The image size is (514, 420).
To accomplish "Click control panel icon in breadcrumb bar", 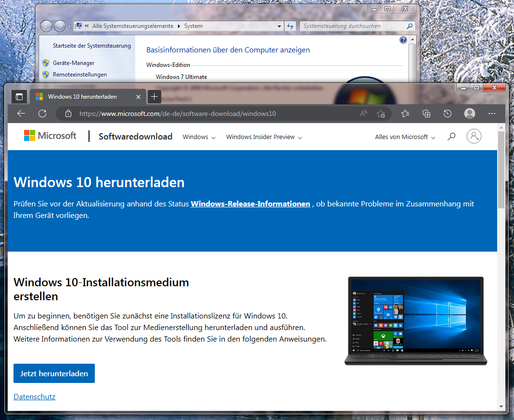I will (78, 25).
